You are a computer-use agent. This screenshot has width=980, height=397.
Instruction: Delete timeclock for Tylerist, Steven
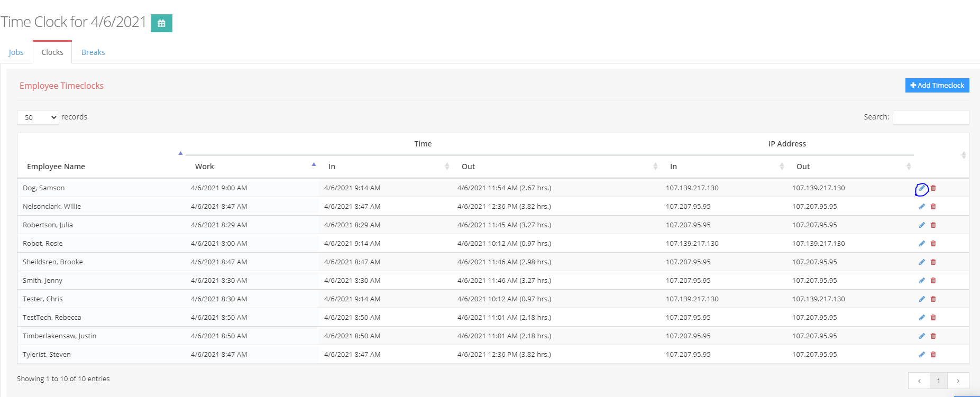[x=933, y=355]
